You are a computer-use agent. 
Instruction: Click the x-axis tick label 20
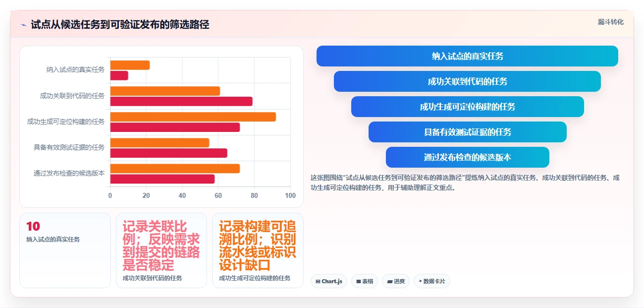pos(146,195)
